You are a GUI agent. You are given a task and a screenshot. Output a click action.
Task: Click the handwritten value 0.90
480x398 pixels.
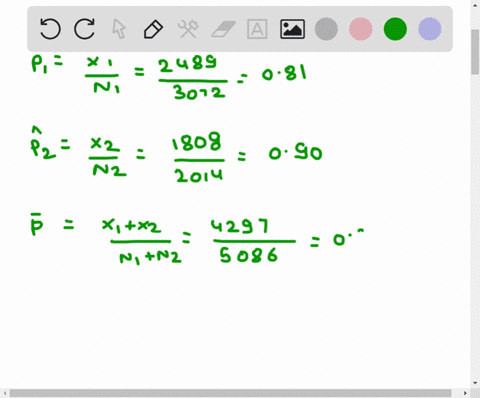point(295,153)
